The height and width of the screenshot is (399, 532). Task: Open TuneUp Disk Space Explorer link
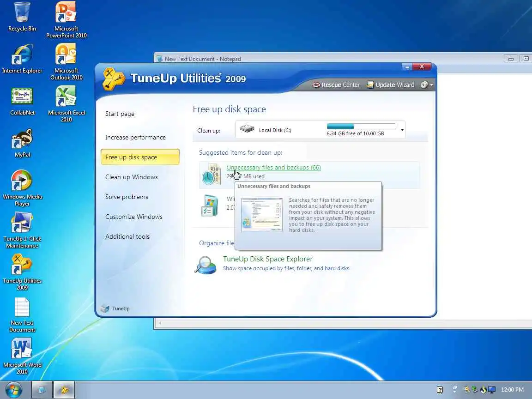click(x=268, y=259)
